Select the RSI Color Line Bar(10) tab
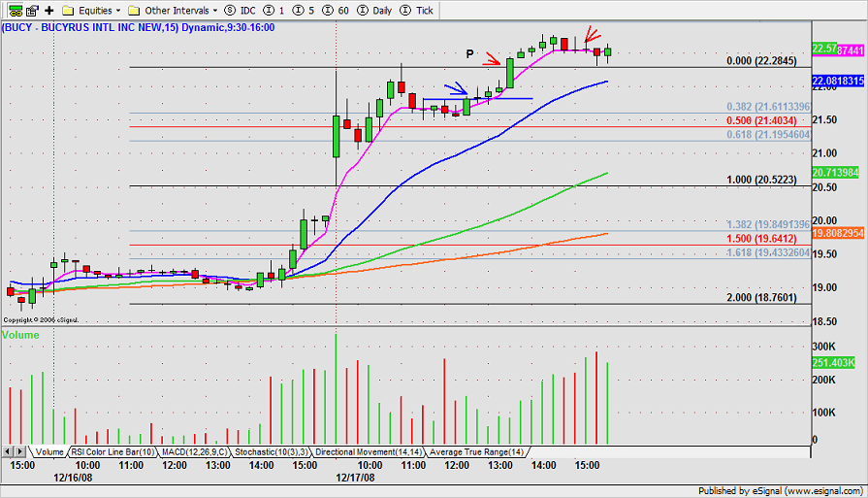 [x=113, y=452]
